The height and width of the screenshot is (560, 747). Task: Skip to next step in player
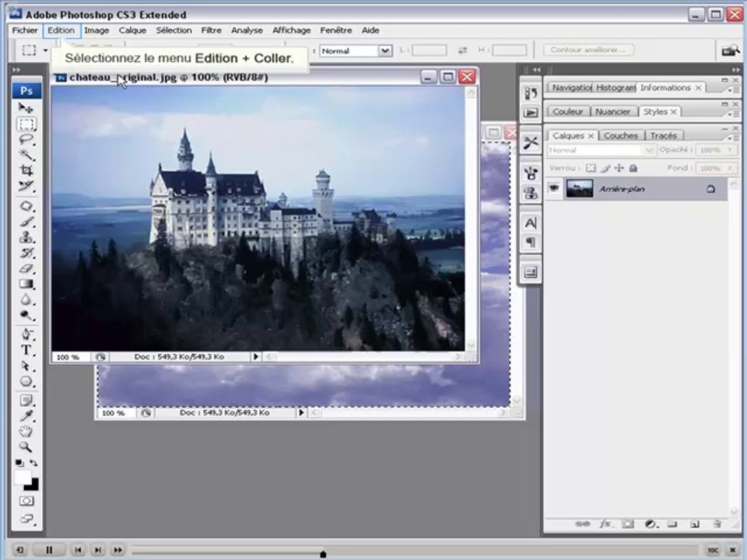point(98,550)
